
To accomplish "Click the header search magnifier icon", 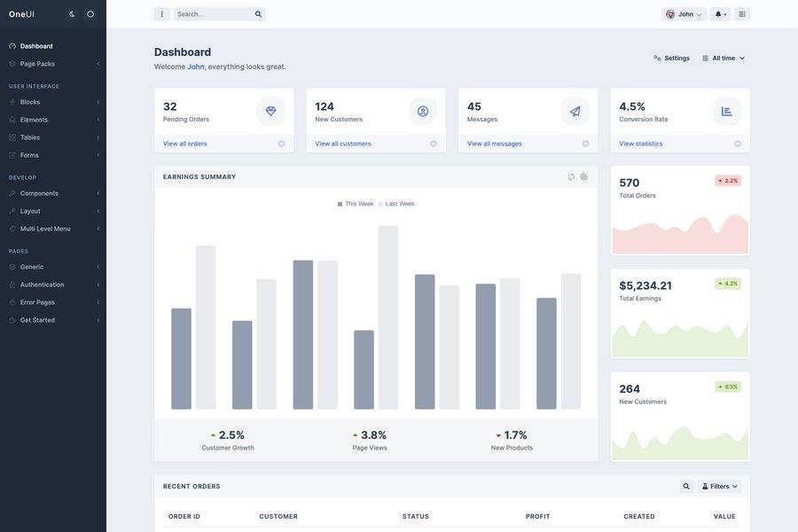I will [255, 12].
